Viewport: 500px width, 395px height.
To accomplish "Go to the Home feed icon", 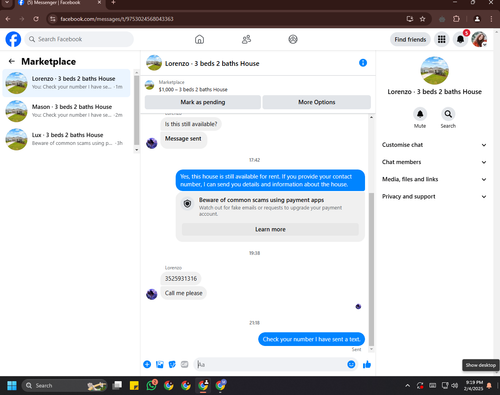I will click(x=199, y=39).
